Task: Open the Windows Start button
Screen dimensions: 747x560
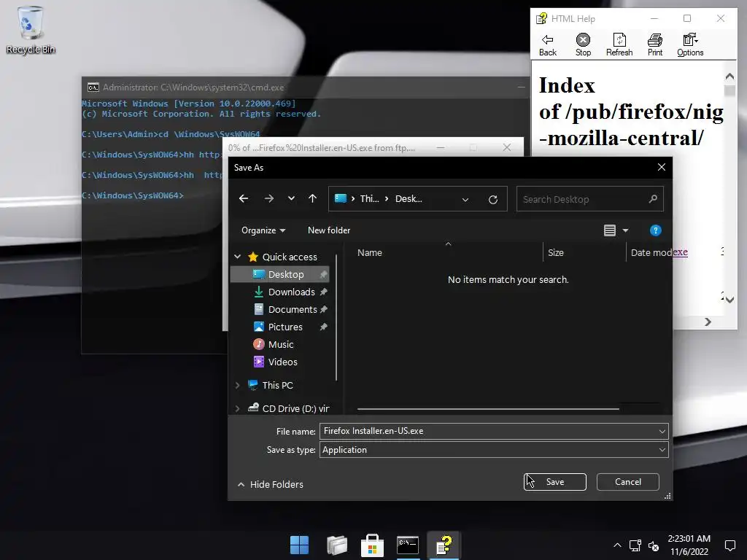Action: [x=299, y=545]
